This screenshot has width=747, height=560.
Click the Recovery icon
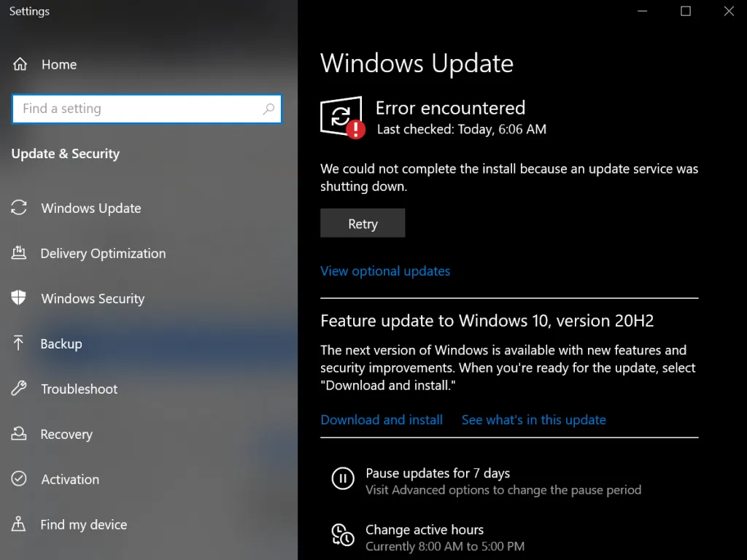click(18, 433)
